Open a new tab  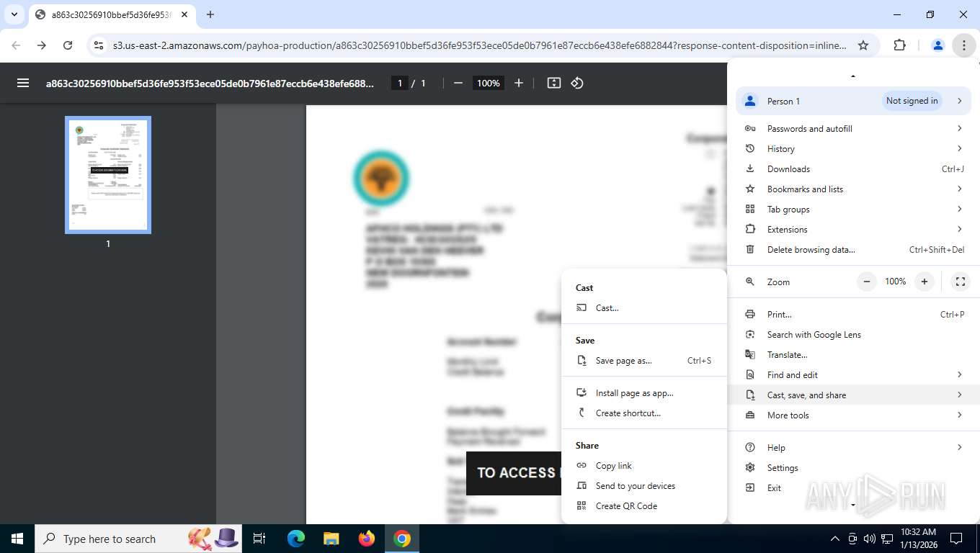pyautogui.click(x=210, y=14)
